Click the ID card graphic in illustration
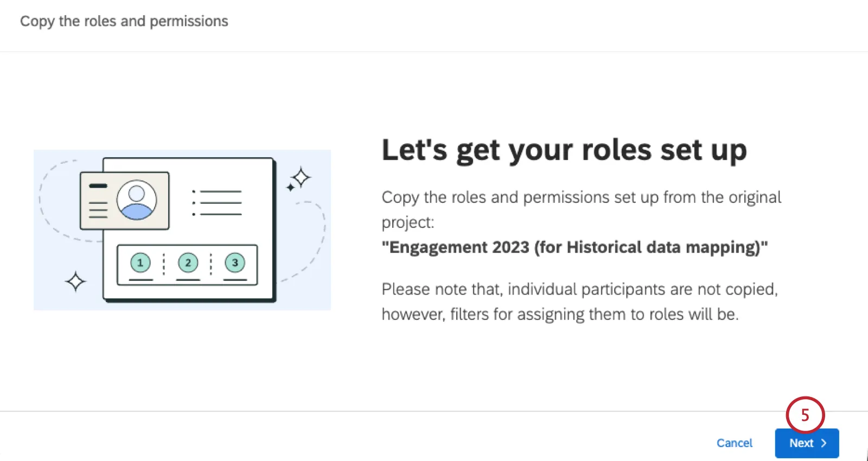This screenshot has height=461, width=868. coord(125,201)
